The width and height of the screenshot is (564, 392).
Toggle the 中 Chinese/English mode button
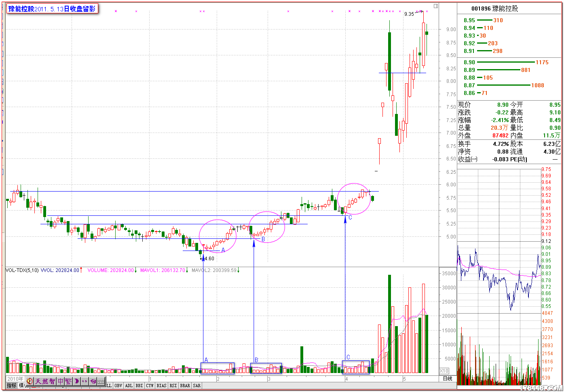pyautogui.click(x=60, y=381)
